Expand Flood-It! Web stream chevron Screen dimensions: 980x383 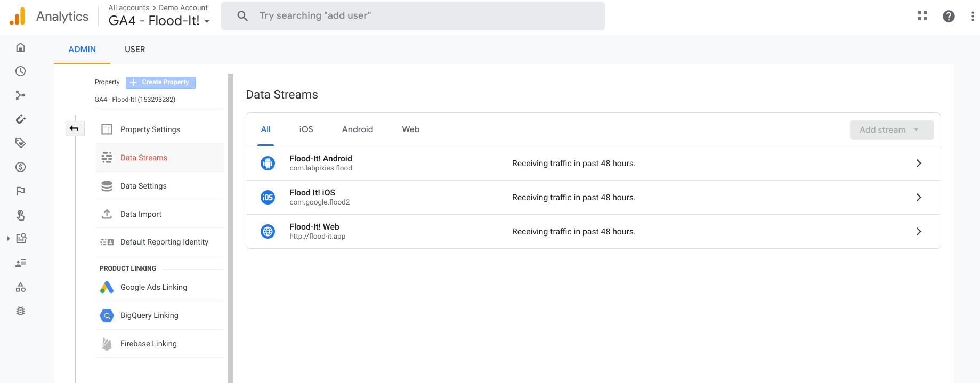[x=919, y=232]
